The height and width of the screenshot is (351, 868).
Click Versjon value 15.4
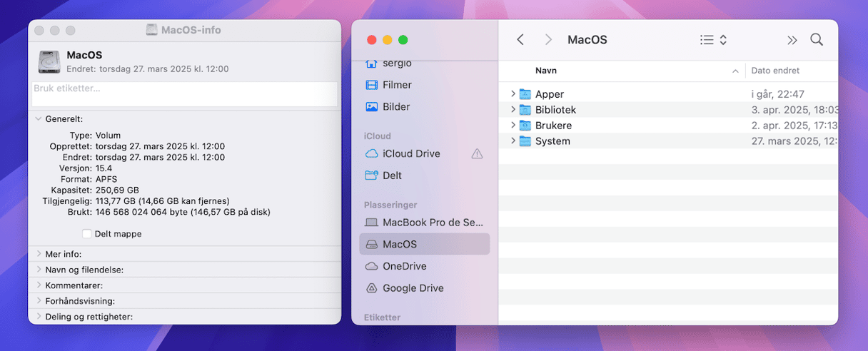point(104,168)
